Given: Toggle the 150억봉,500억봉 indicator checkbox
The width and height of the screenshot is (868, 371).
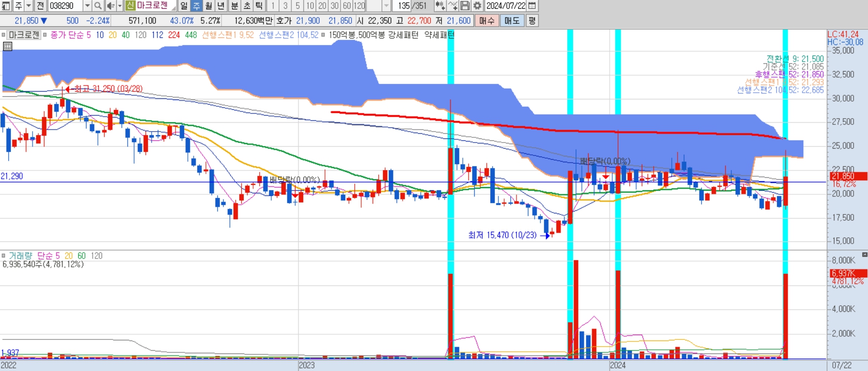Looking at the screenshot, I should click(323, 35).
